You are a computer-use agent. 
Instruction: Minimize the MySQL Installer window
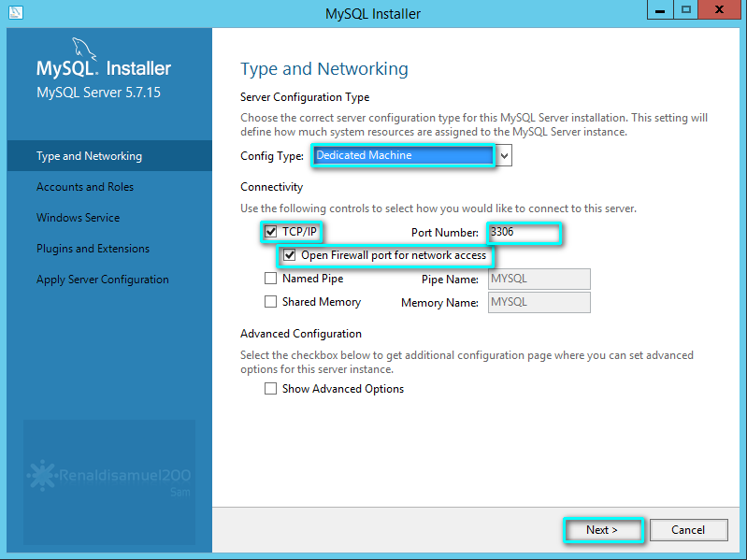click(x=660, y=10)
